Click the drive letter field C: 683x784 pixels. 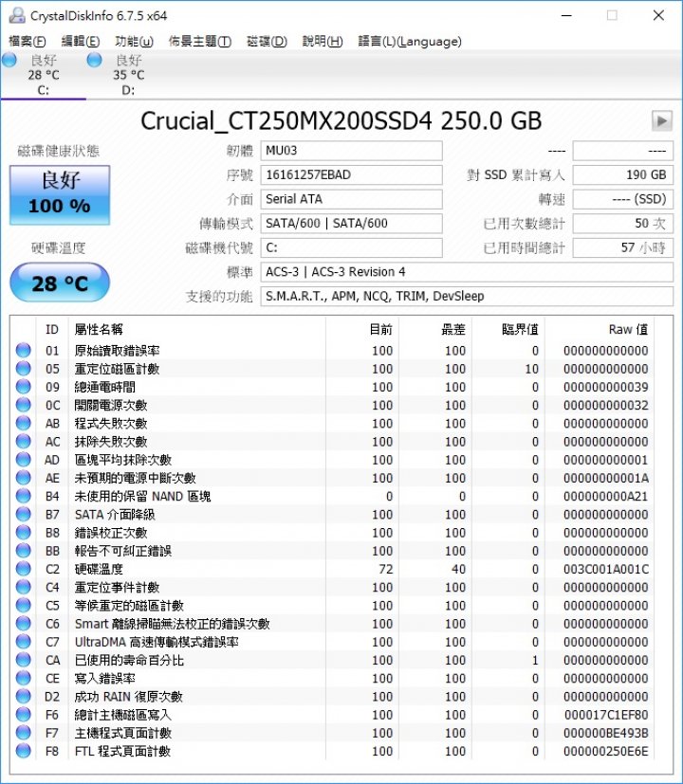(x=351, y=248)
